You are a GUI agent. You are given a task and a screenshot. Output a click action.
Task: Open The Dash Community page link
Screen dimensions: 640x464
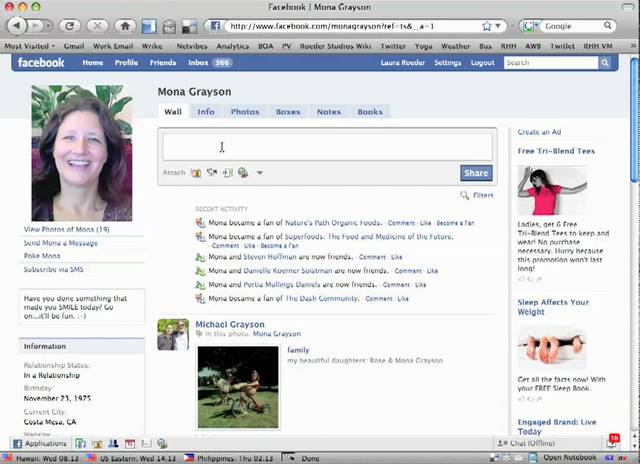(x=321, y=298)
